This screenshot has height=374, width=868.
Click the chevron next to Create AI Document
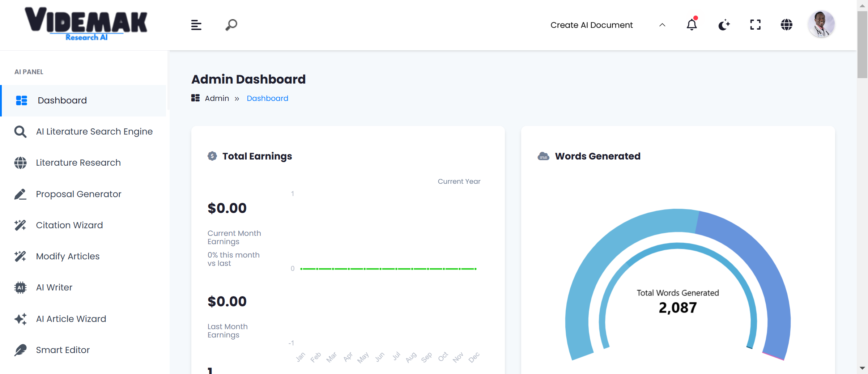pyautogui.click(x=662, y=25)
